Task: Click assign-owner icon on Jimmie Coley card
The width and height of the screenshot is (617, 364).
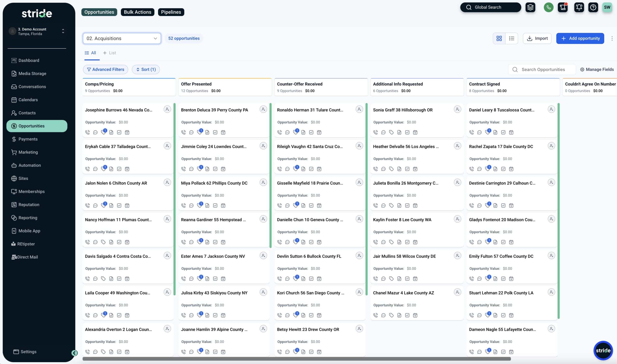Action: coord(263,146)
